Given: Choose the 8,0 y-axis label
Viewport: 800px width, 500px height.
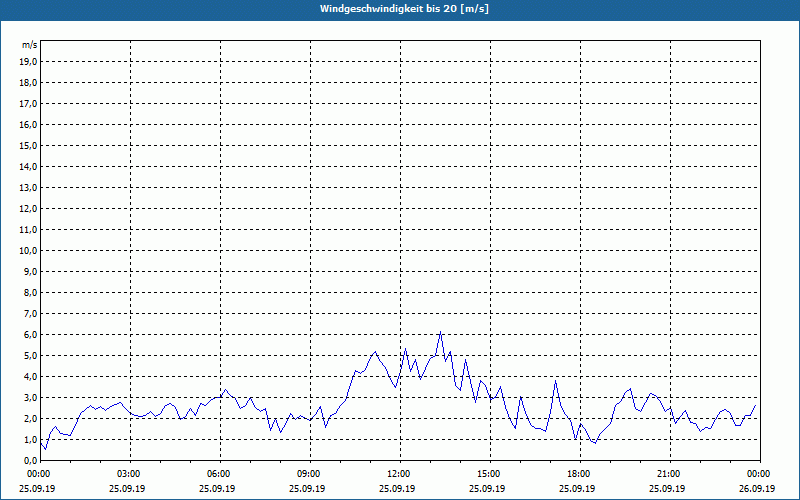Looking at the screenshot, I should click(x=30, y=292).
